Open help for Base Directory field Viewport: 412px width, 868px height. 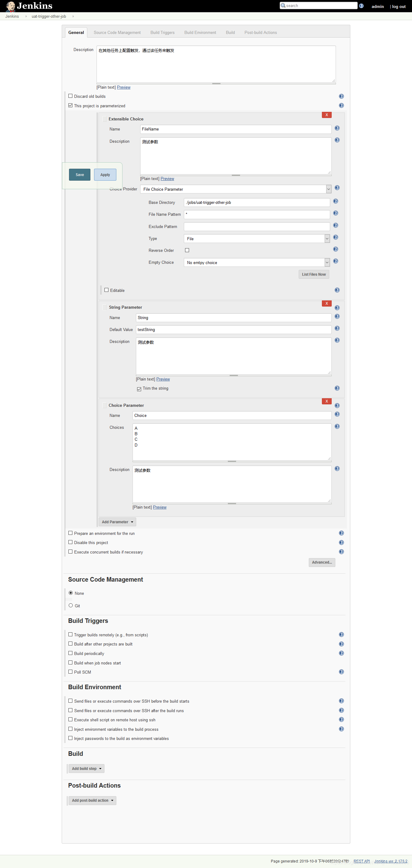pyautogui.click(x=336, y=201)
